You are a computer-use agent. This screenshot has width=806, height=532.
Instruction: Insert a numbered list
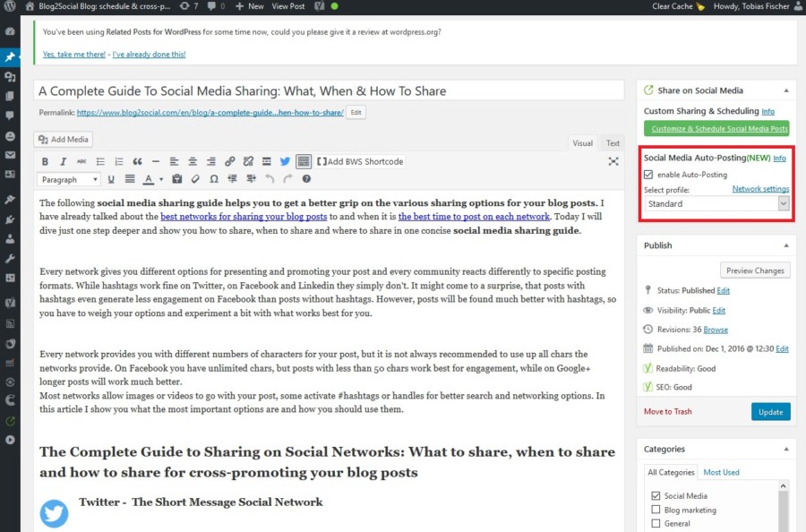click(119, 161)
